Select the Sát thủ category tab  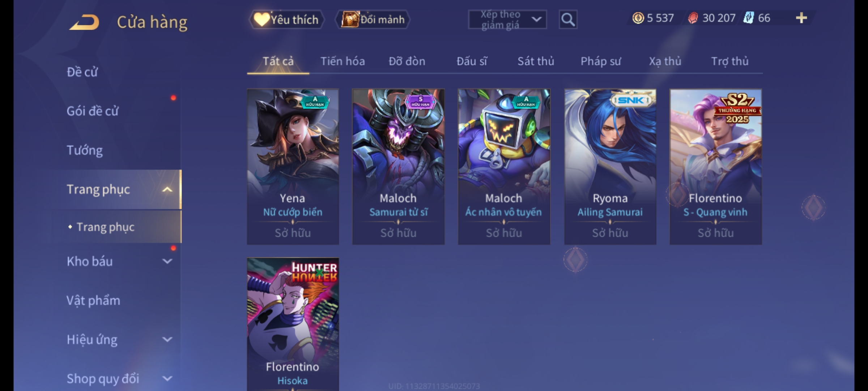[x=536, y=61]
